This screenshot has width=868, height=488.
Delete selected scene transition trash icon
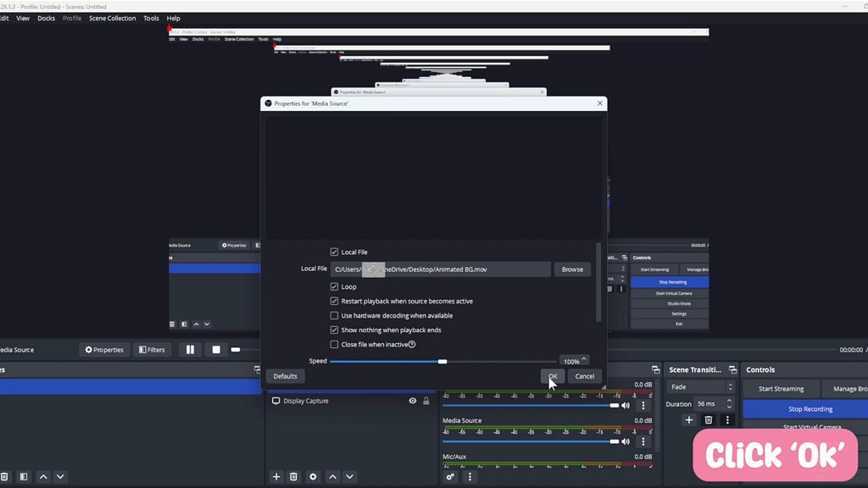709,419
